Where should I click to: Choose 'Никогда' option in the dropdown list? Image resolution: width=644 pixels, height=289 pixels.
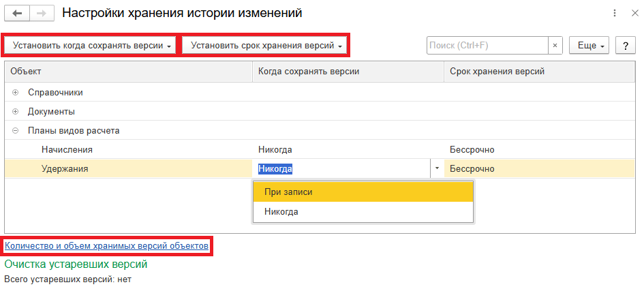[281, 212]
